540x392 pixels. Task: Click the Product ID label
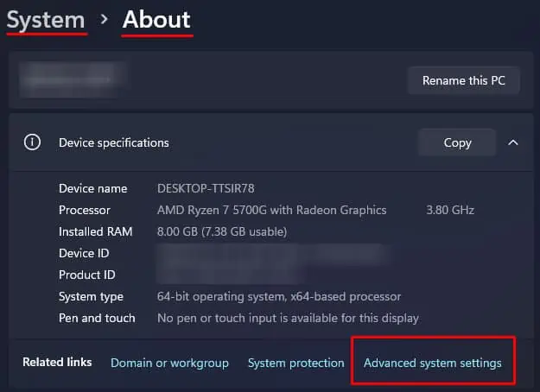click(86, 275)
